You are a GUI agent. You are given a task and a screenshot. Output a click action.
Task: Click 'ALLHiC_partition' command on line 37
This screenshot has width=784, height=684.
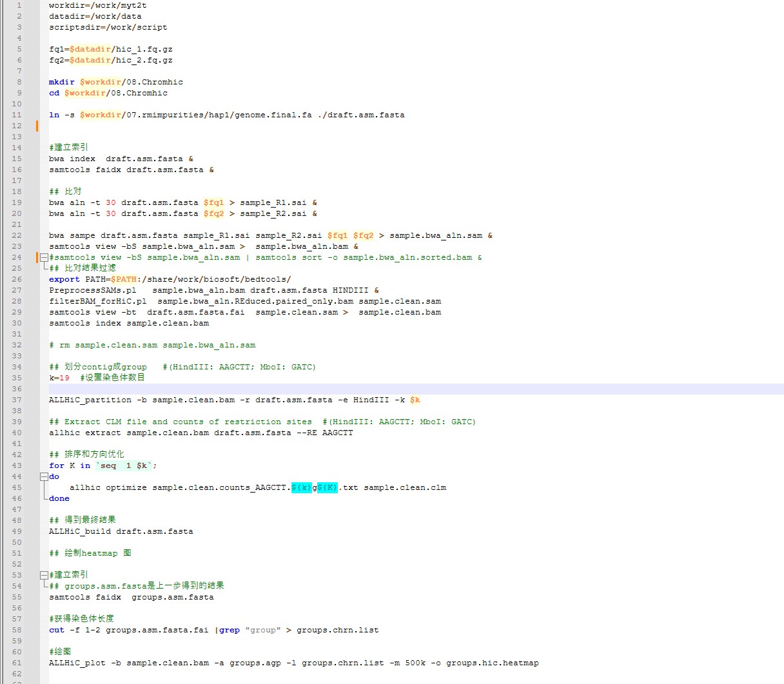90,400
